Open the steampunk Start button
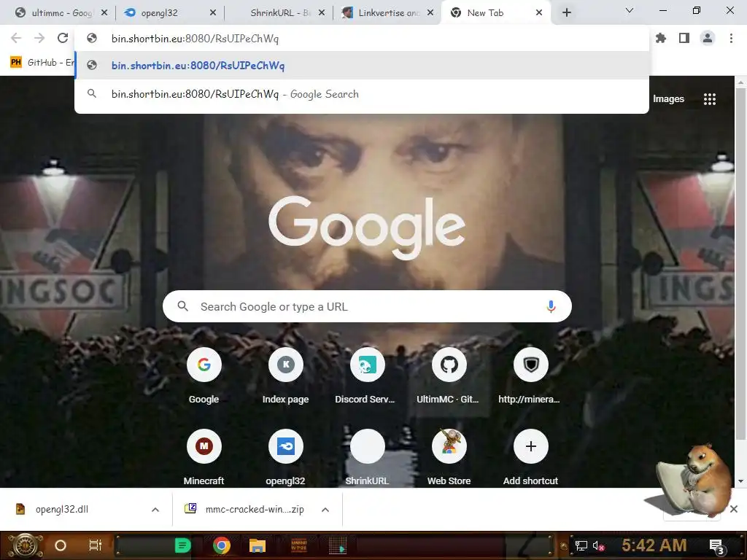Image resolution: width=747 pixels, height=560 pixels. (x=26, y=545)
